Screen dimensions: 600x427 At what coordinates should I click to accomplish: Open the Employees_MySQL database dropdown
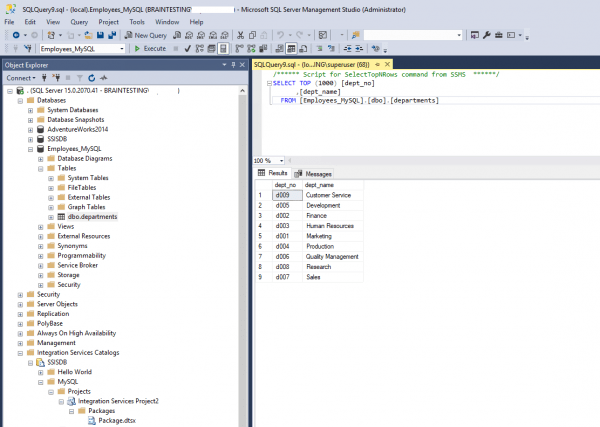pos(122,49)
